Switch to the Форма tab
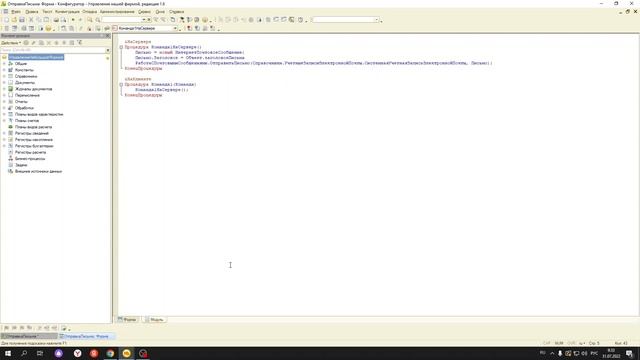The image size is (640, 360). [127, 320]
